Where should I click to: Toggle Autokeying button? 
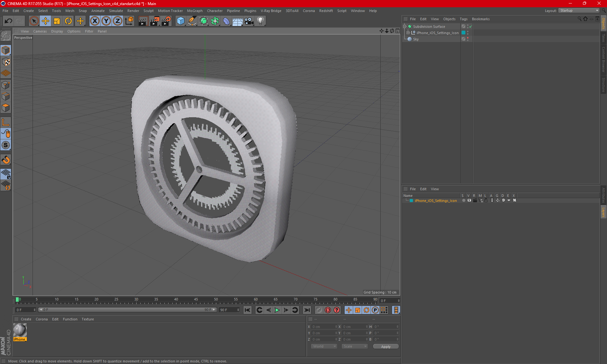pos(328,310)
